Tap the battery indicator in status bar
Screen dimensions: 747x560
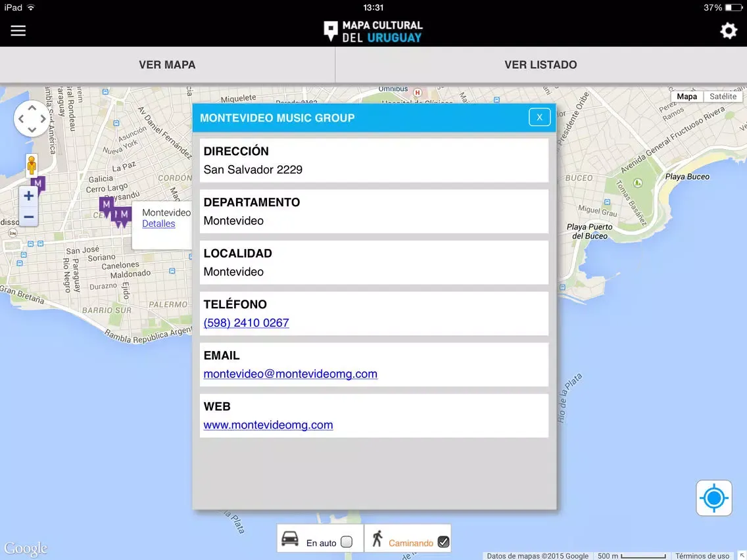pyautogui.click(x=733, y=8)
